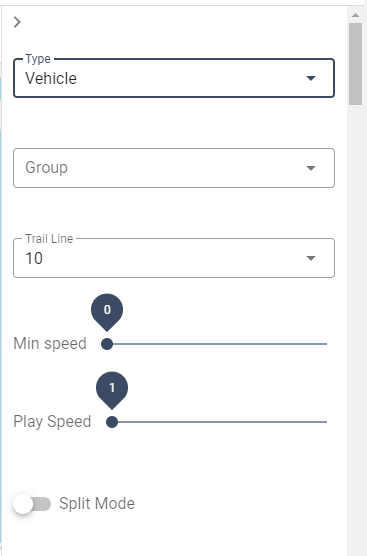Open the Type dropdown showing Vehicle
This screenshot has width=367, height=556.
(x=174, y=78)
